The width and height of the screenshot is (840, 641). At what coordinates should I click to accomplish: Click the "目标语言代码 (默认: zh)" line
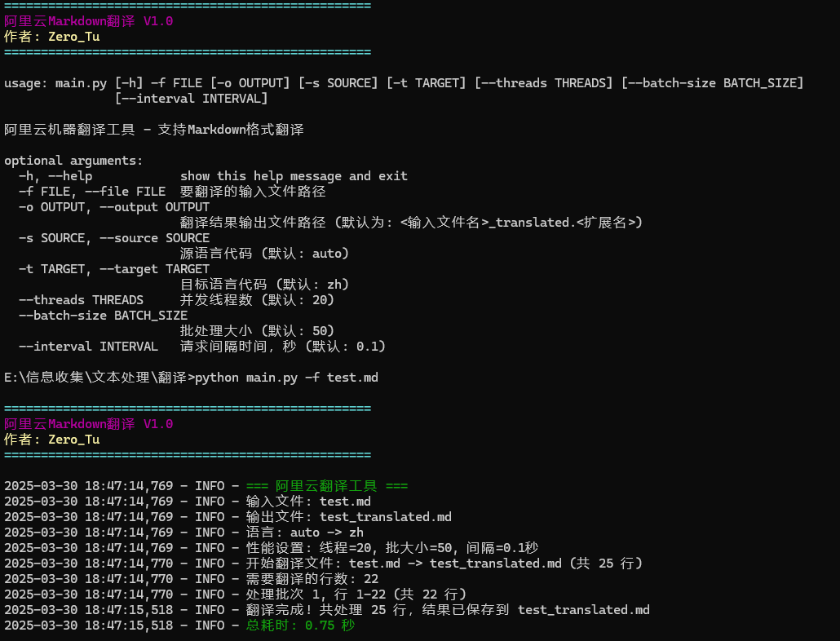point(265,285)
